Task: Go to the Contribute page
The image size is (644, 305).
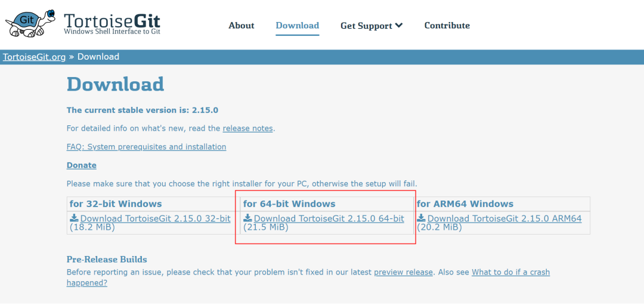Action: 447,26
